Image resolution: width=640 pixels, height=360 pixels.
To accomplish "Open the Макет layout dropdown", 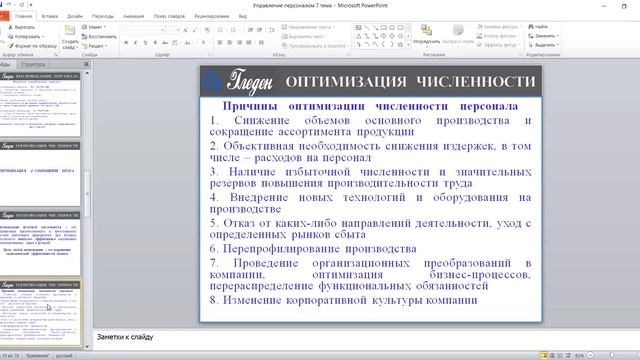I will point(94,27).
